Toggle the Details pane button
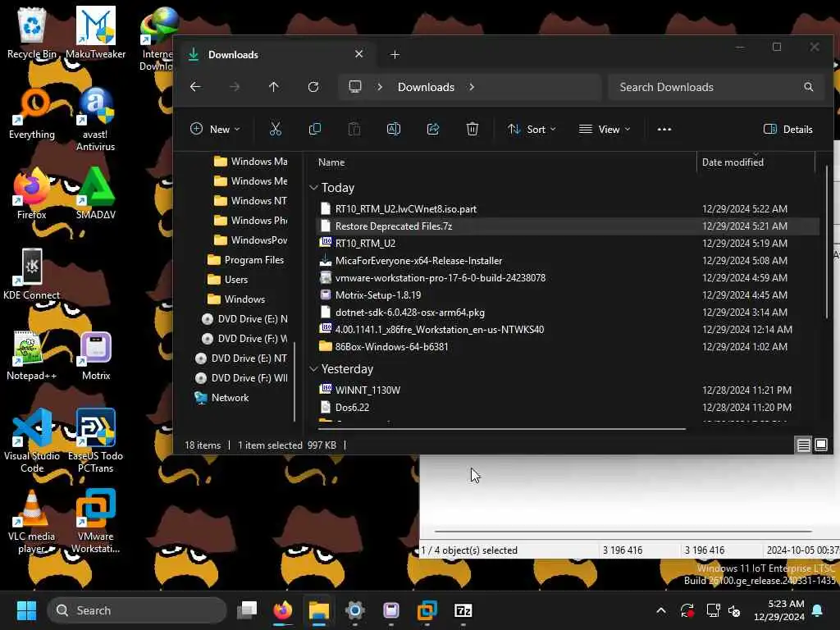 point(788,129)
